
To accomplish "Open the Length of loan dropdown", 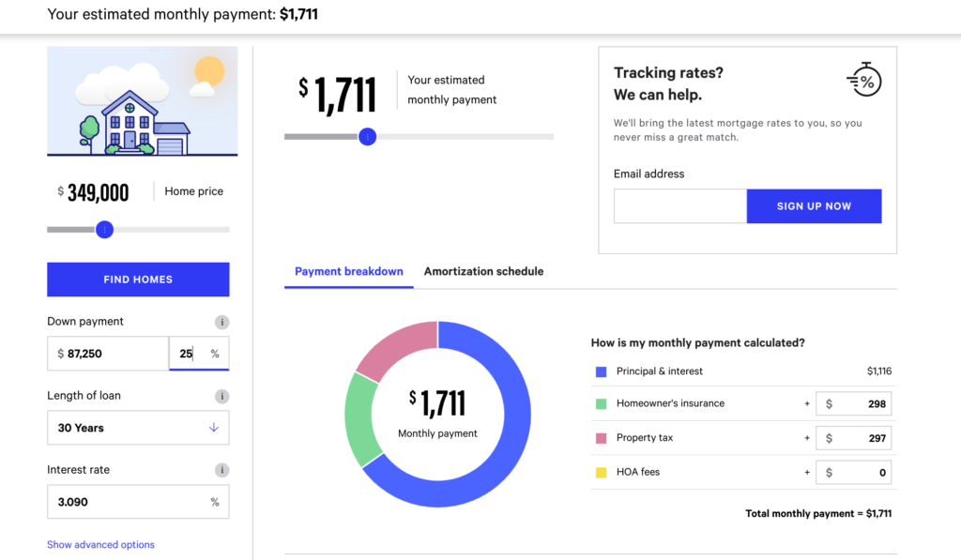I will tap(138, 428).
